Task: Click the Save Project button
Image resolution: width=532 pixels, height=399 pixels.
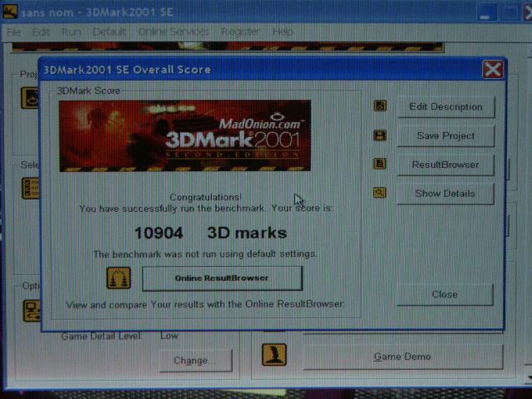Action: [x=446, y=135]
